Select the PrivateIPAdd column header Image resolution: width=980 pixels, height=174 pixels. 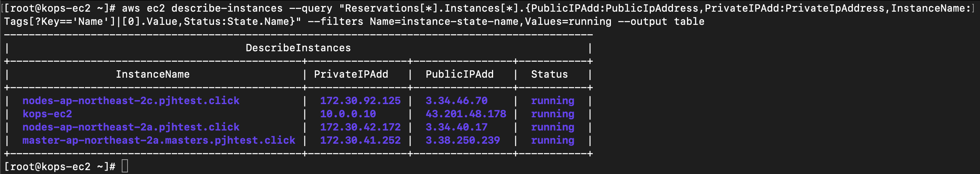(351, 74)
